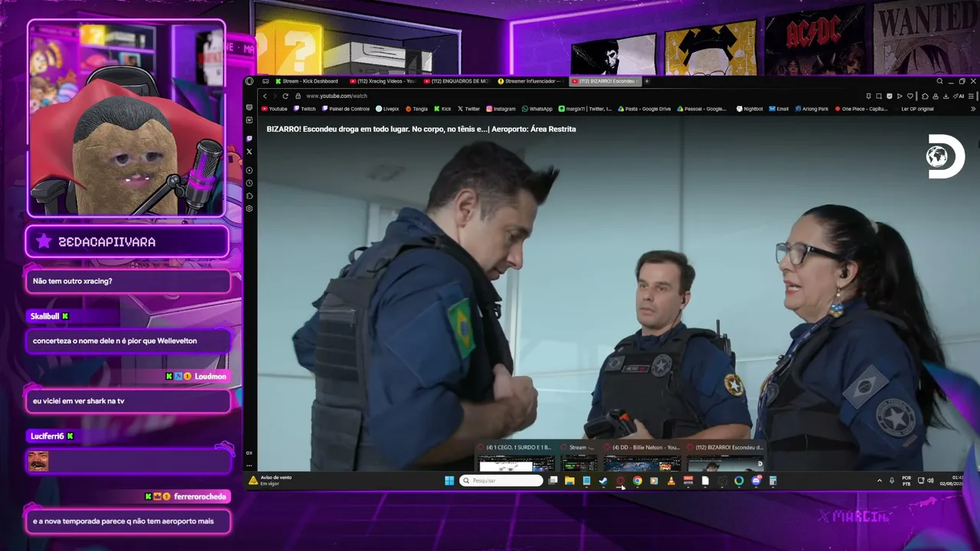This screenshot has width=980, height=551.
Task: Select the Stream window preview thumbnail
Action: click(578, 458)
